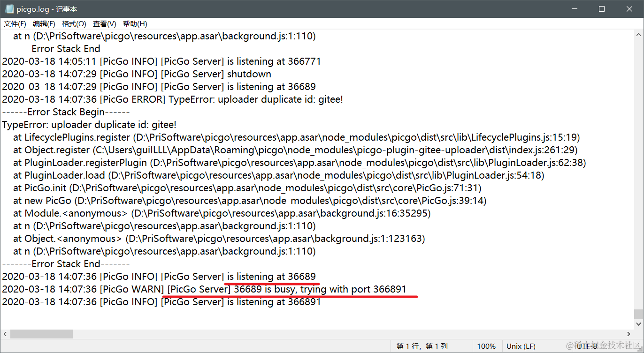The image size is (644, 353).
Task: Click the Unix (LF) status entry
Action: coord(521,346)
